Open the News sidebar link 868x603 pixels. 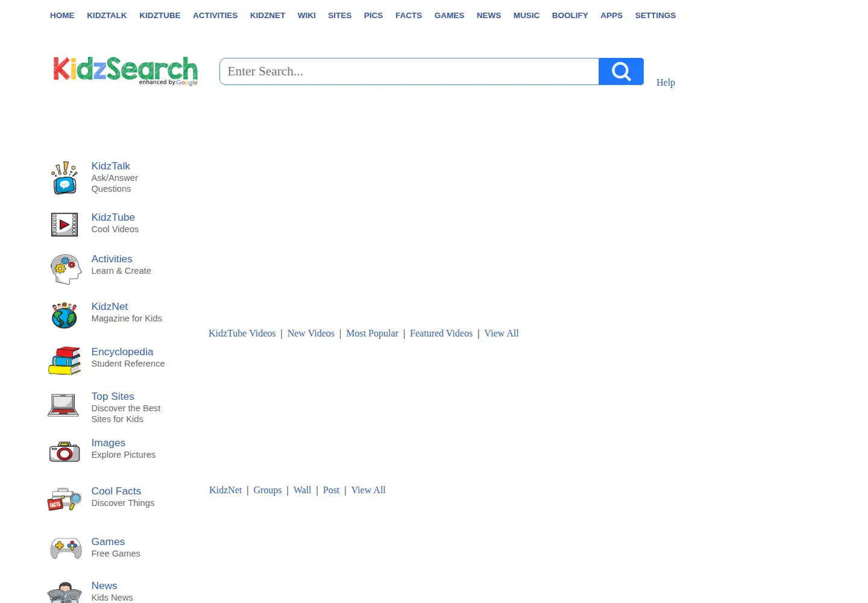coord(104,586)
